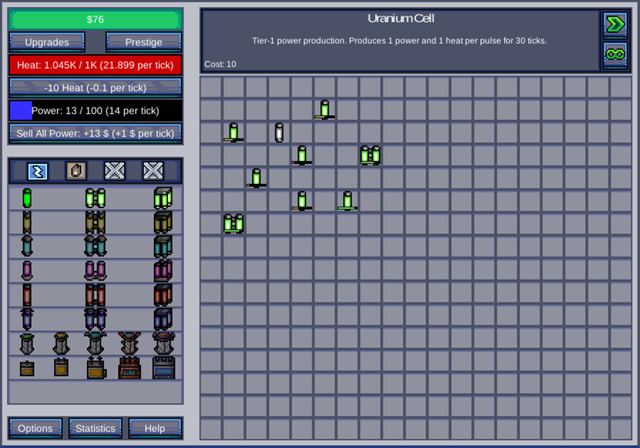
Task: Open the Statistics screen
Action: click(95, 428)
